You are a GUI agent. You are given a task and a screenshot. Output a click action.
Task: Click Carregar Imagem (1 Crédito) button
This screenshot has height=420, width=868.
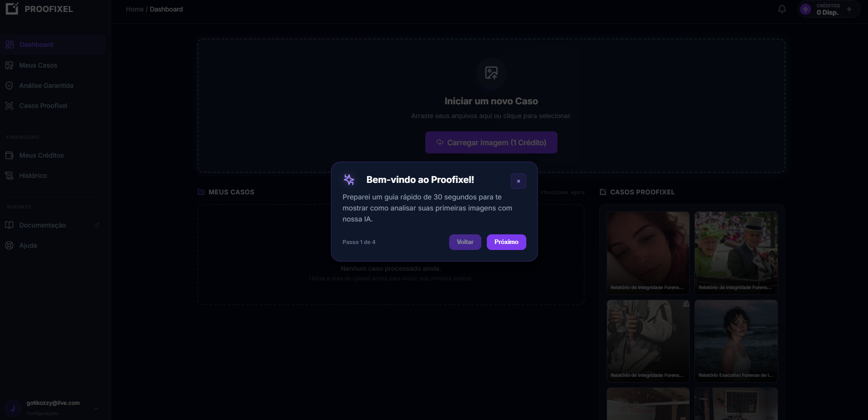(x=491, y=142)
